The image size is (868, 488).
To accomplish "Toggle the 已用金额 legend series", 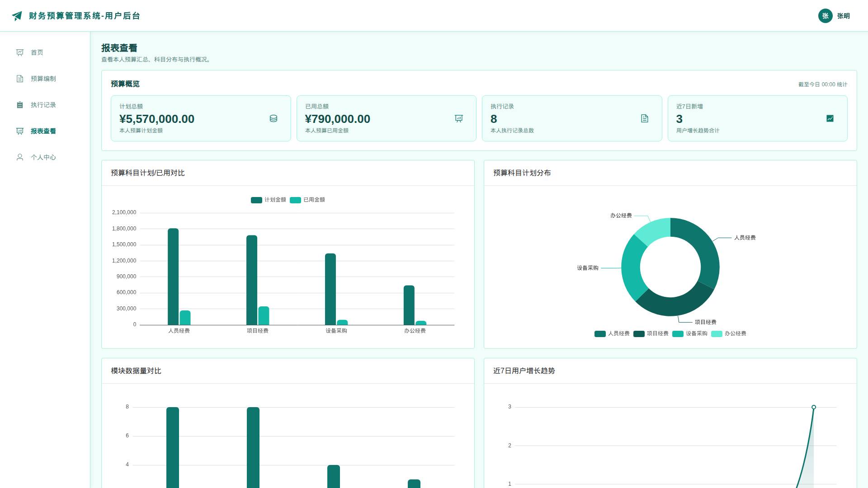I will 307,200.
